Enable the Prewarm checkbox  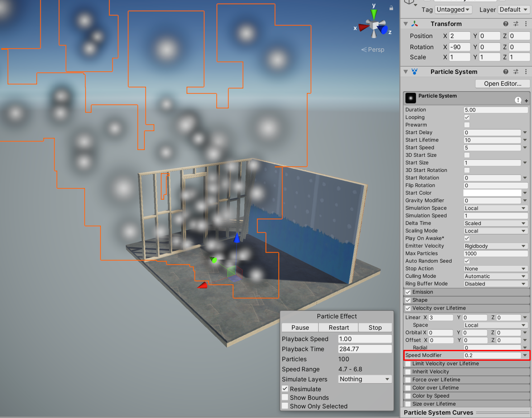[x=467, y=125]
